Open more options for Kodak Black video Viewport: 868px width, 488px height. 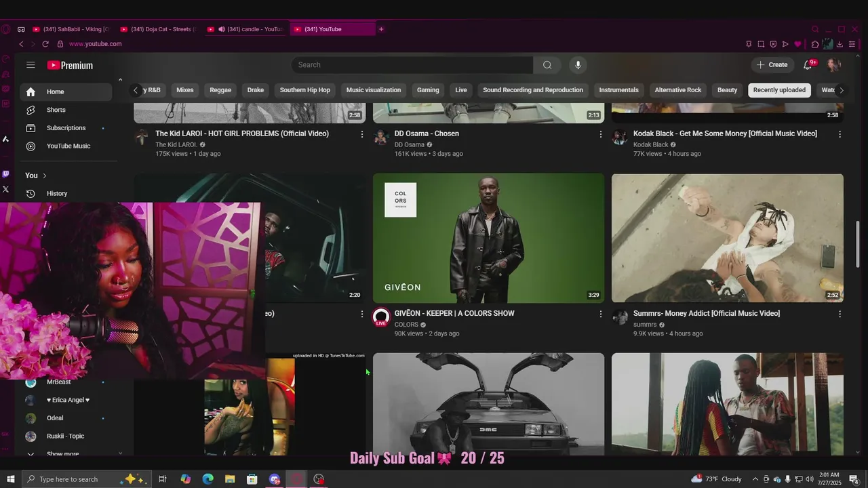point(840,134)
